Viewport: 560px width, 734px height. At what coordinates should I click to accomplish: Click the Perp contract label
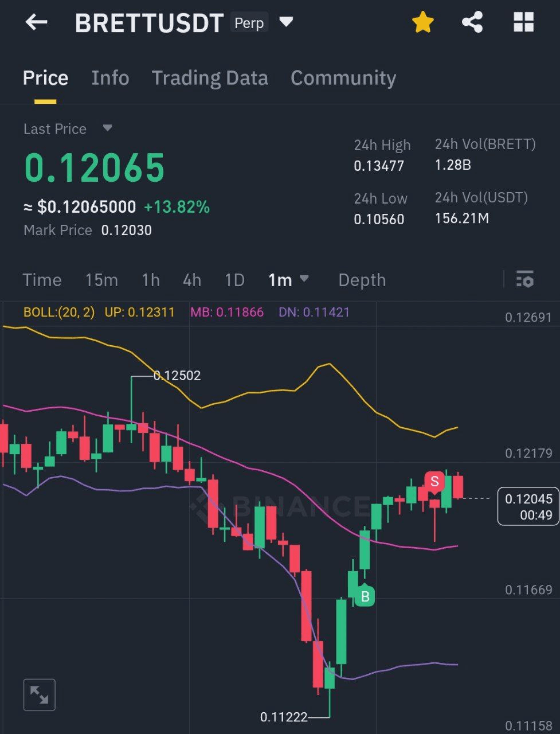click(249, 23)
